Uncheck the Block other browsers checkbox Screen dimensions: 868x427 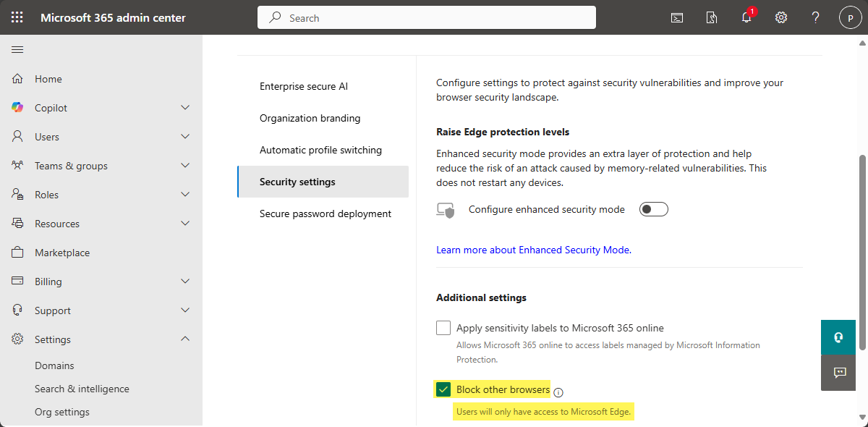tap(443, 390)
